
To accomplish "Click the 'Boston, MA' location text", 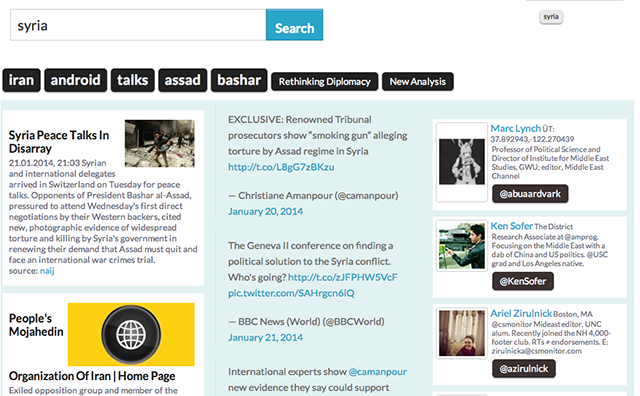I will click(x=573, y=314).
